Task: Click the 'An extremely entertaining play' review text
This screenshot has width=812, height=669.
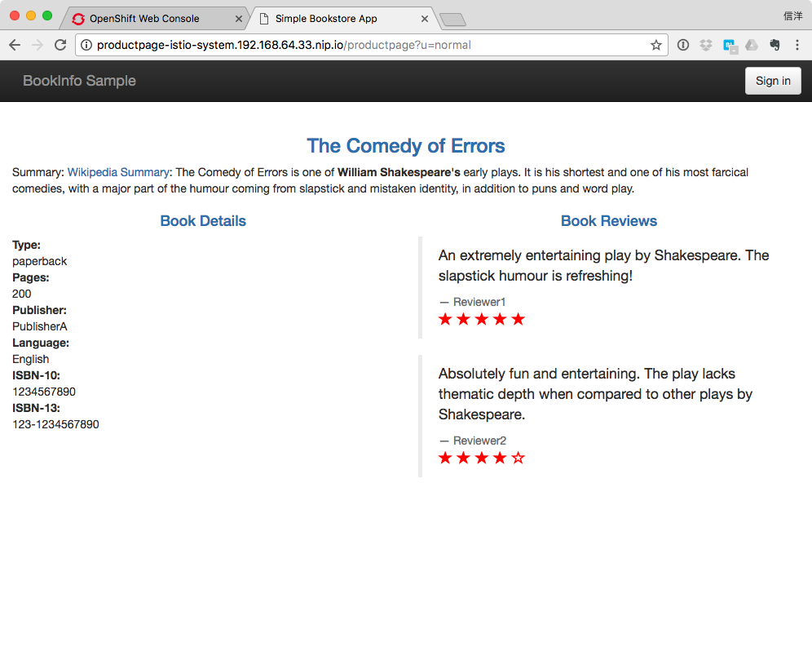Action: pos(604,265)
